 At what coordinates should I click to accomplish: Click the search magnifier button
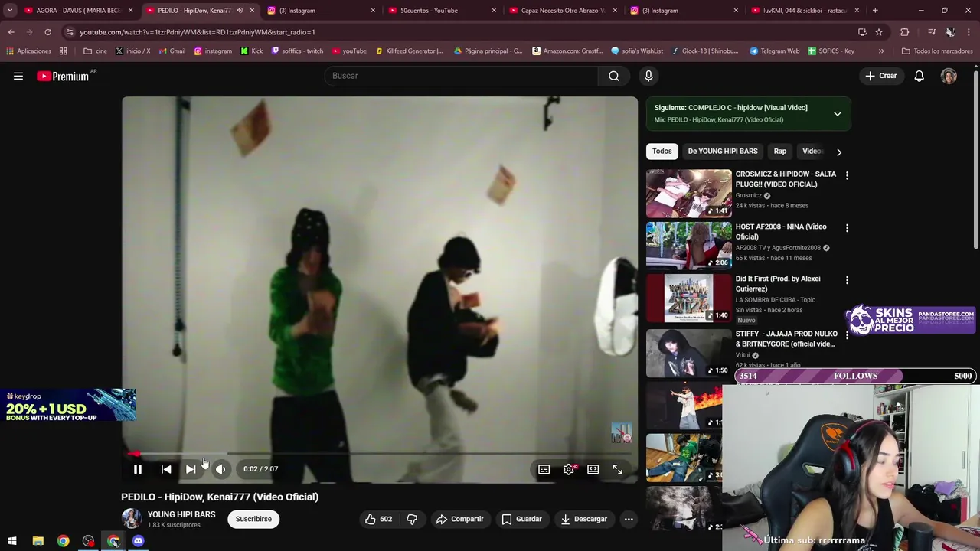(x=614, y=76)
